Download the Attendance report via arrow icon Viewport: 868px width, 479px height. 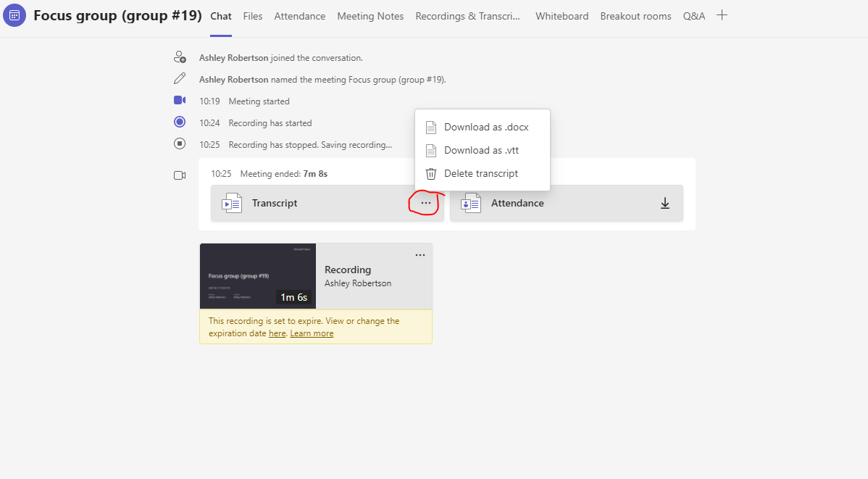pos(665,204)
